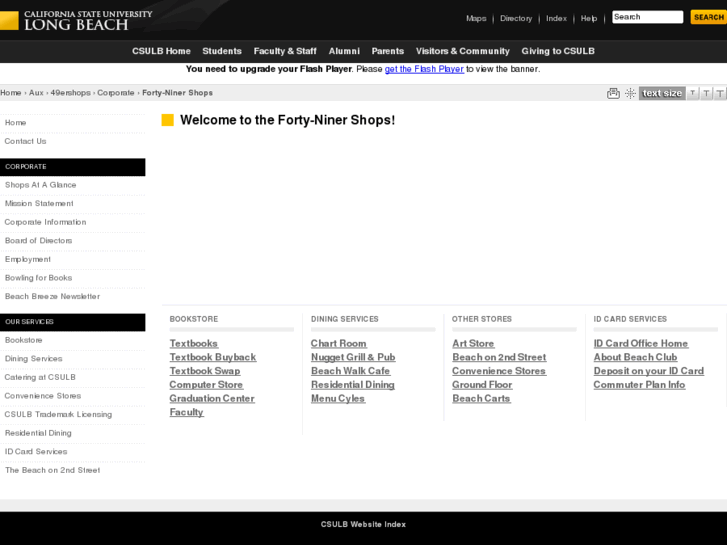Image resolution: width=727 pixels, height=545 pixels.
Task: Select the largest text size T icon
Action: (x=720, y=93)
